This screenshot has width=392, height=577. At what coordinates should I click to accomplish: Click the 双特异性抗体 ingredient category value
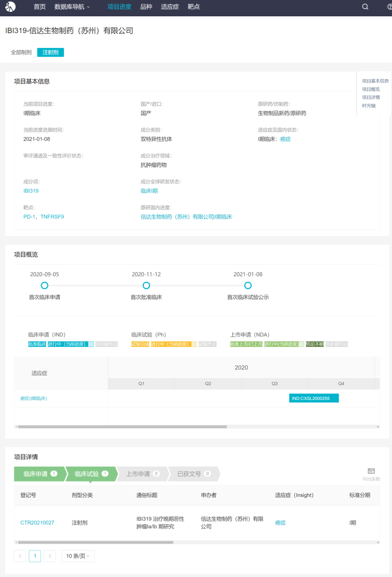tap(156, 139)
